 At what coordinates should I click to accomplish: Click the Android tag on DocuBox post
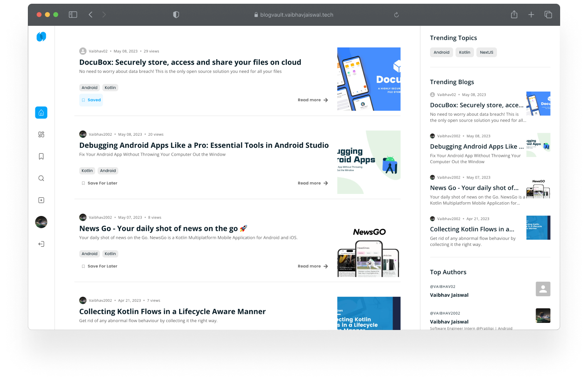(89, 87)
